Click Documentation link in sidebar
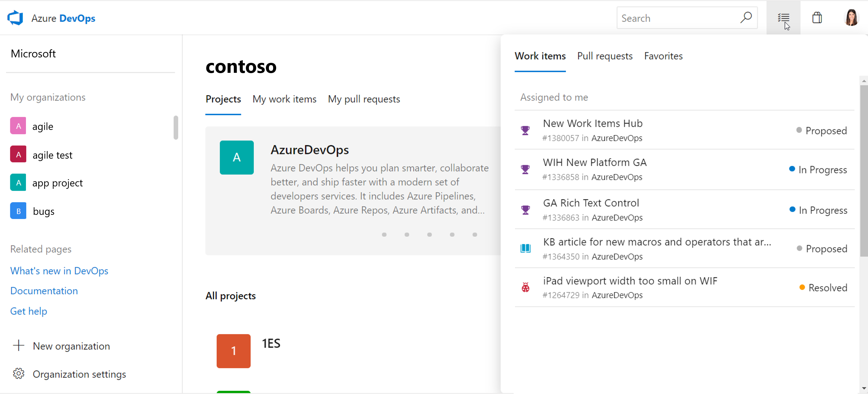 [x=44, y=290]
